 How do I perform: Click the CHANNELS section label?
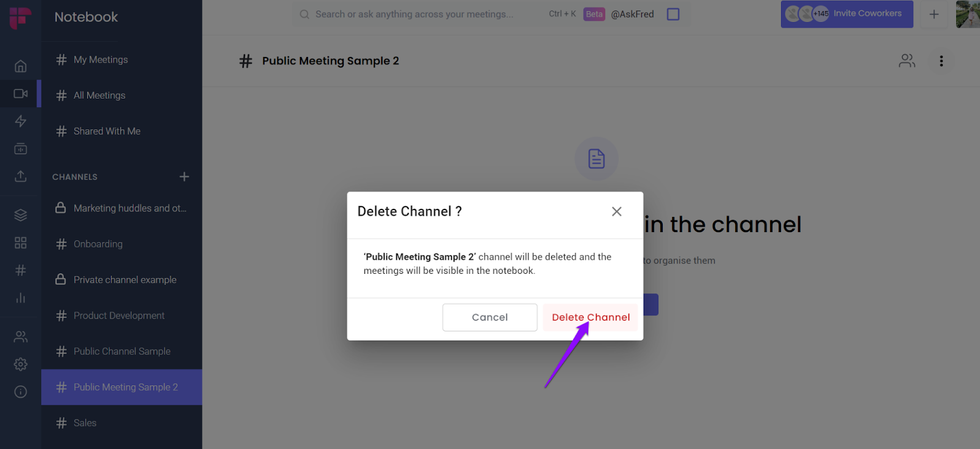pos(75,177)
